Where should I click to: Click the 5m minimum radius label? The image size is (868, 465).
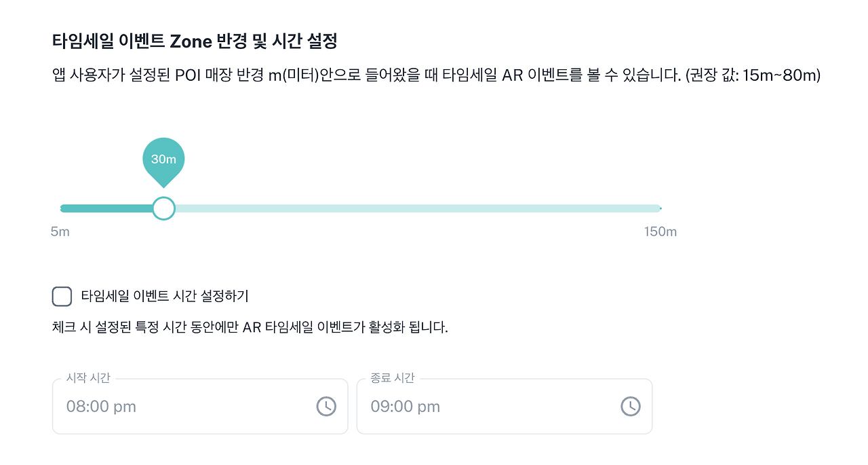[x=60, y=231]
